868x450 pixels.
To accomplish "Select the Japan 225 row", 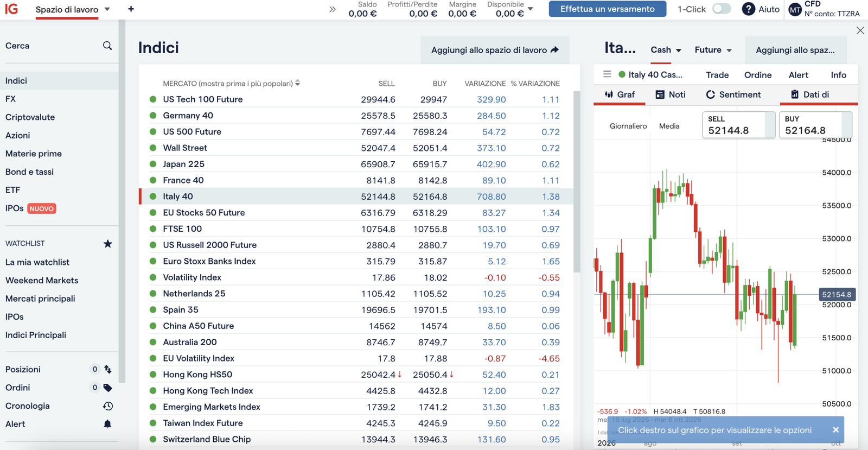I will point(356,164).
